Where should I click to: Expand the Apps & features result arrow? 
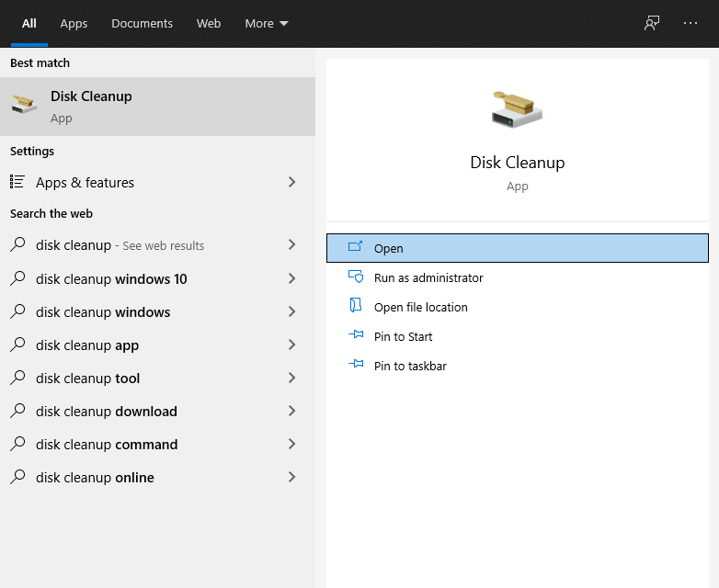tap(291, 183)
